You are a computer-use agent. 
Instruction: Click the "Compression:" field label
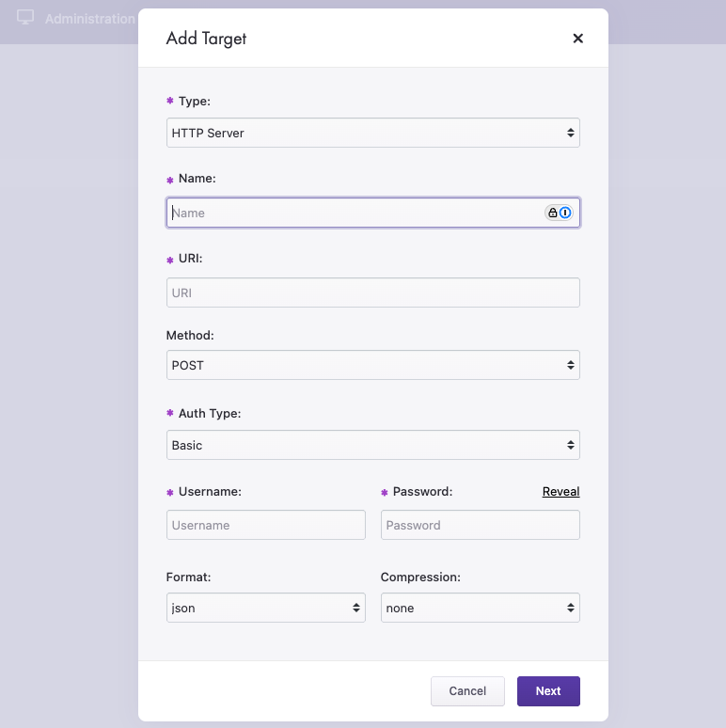[x=420, y=577]
